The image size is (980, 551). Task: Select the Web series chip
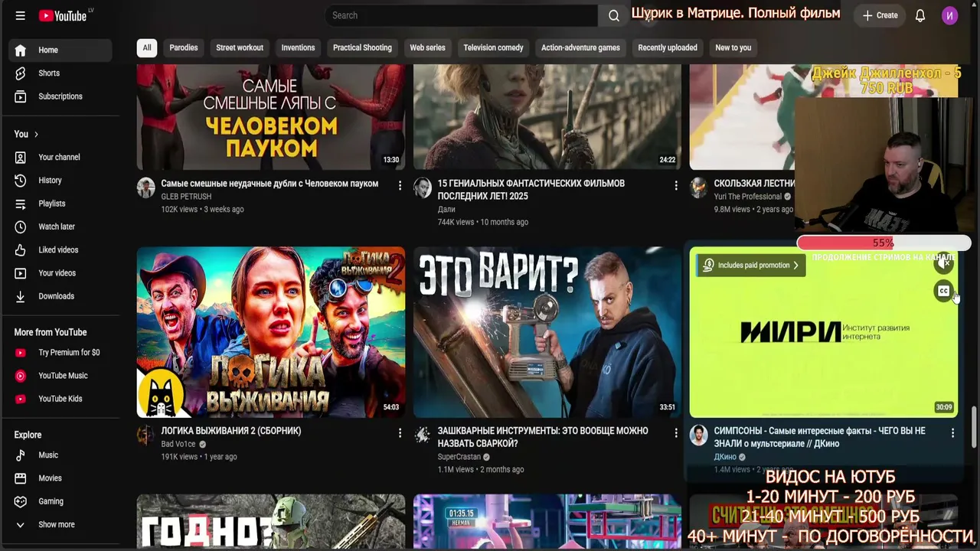pyautogui.click(x=427, y=47)
